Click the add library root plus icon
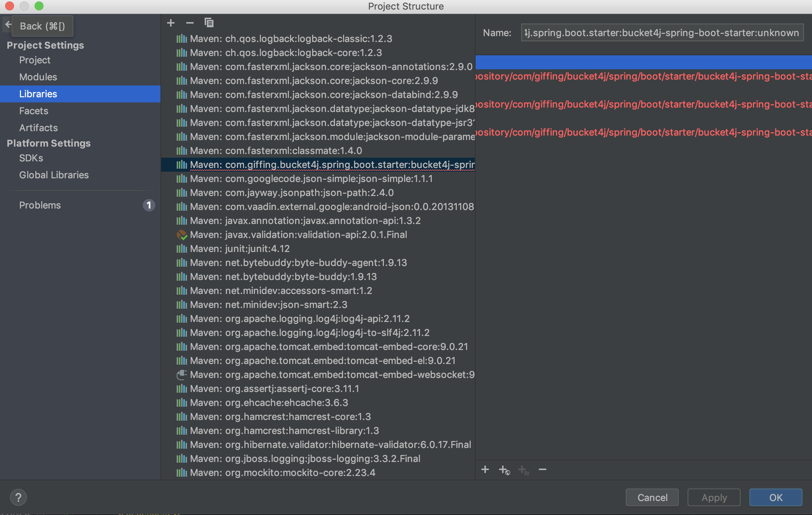The image size is (812, 515). [x=485, y=469]
